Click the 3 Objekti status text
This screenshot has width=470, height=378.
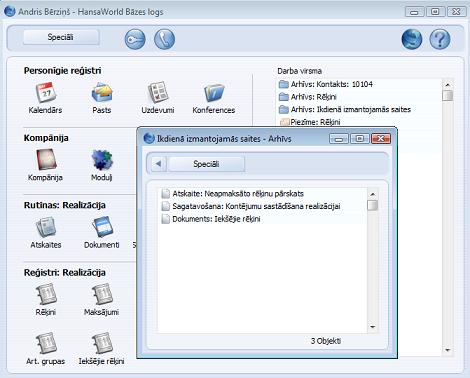326,341
